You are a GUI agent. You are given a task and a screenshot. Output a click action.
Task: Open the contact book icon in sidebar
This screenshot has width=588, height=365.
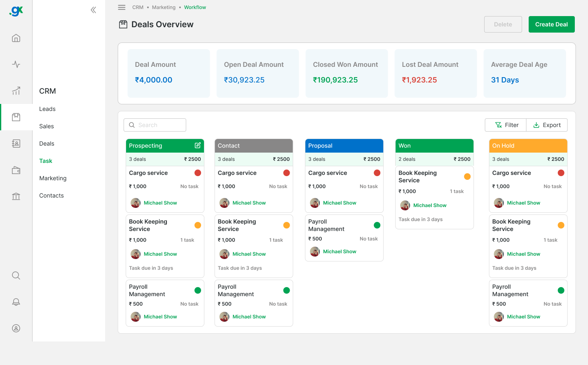(x=16, y=144)
